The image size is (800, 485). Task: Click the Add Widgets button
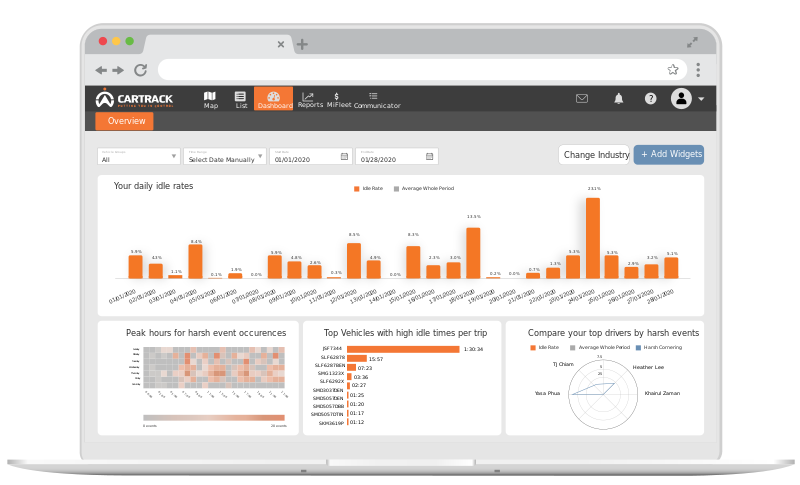coord(669,155)
